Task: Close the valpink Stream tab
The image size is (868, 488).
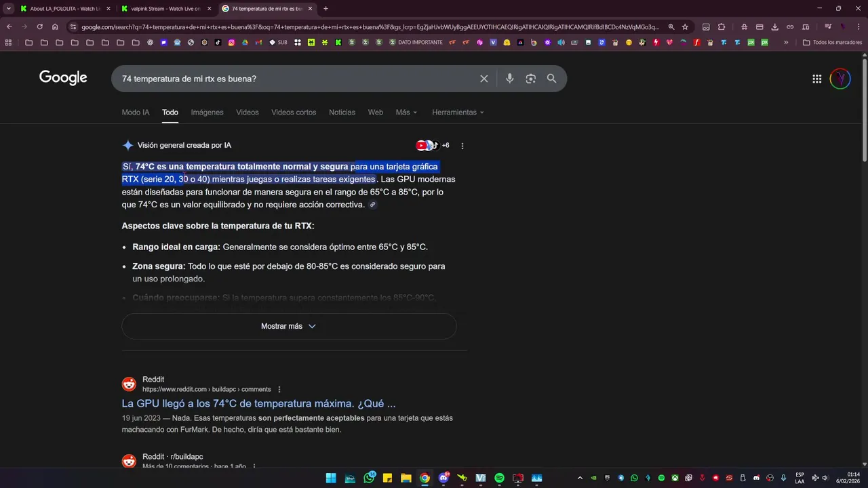Action: pos(209,9)
